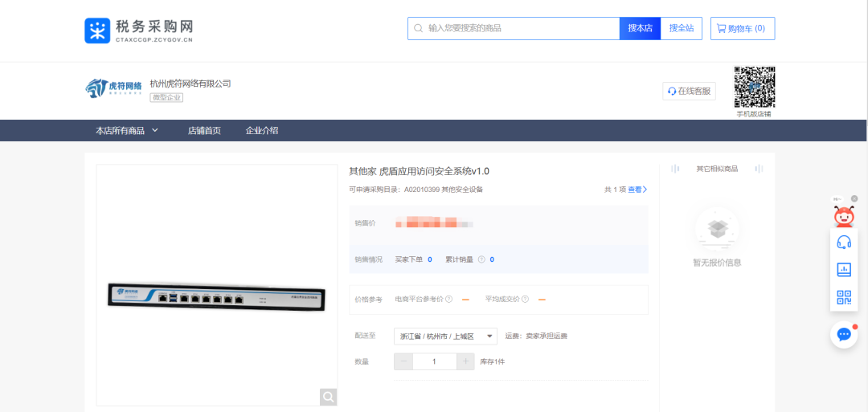Open 杭州虎符网络有限公司 store name link
Viewport: 868px width, 412px height.
pos(190,84)
